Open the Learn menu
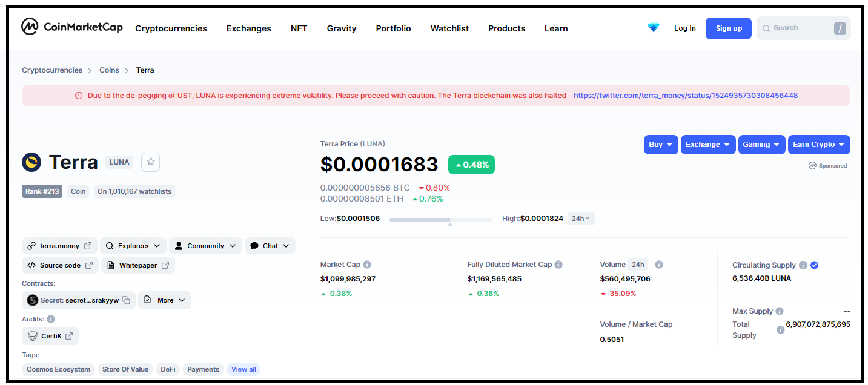The height and width of the screenshot is (385, 868). coord(556,28)
